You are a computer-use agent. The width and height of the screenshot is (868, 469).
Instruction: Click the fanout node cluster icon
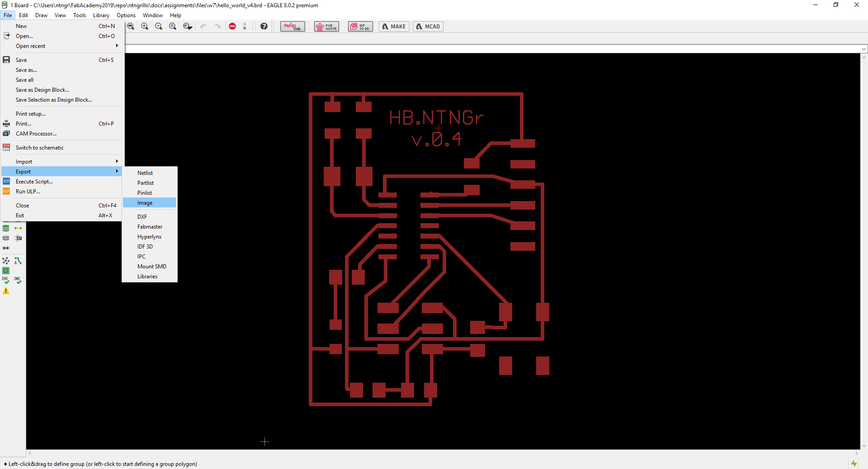click(6, 261)
